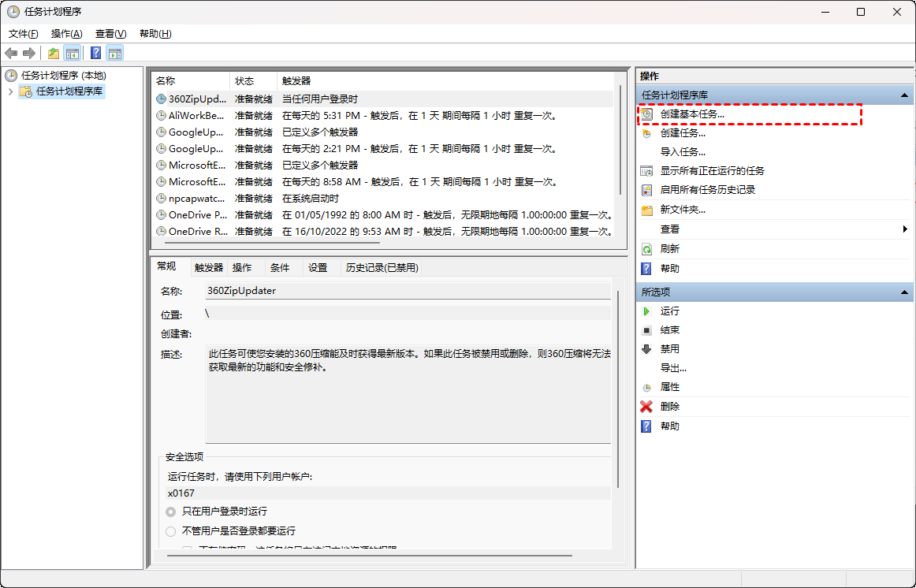916x588 pixels.
Task: Click the red 删除 (Delete) icon
Action: [x=646, y=407]
